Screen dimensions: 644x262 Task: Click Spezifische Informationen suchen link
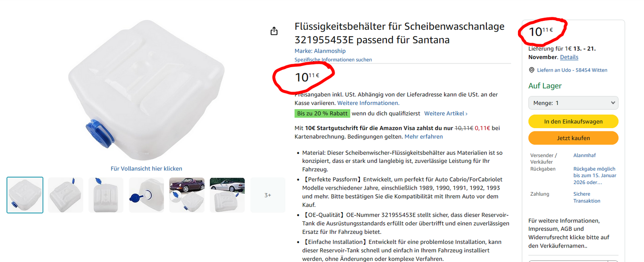tap(333, 59)
